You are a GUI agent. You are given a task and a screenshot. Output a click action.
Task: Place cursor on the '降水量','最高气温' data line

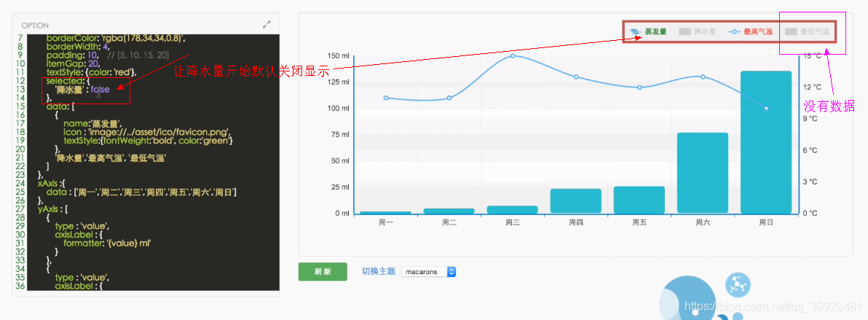(111, 159)
